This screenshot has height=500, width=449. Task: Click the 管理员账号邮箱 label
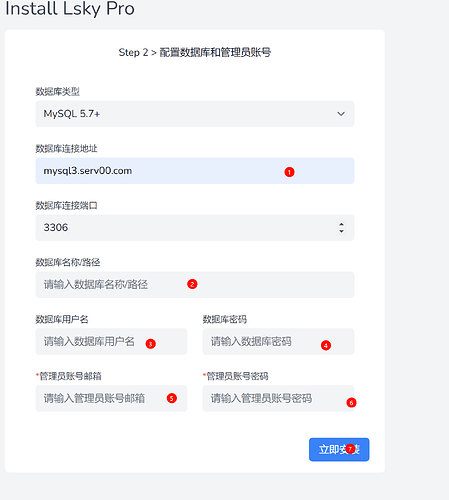[69, 376]
